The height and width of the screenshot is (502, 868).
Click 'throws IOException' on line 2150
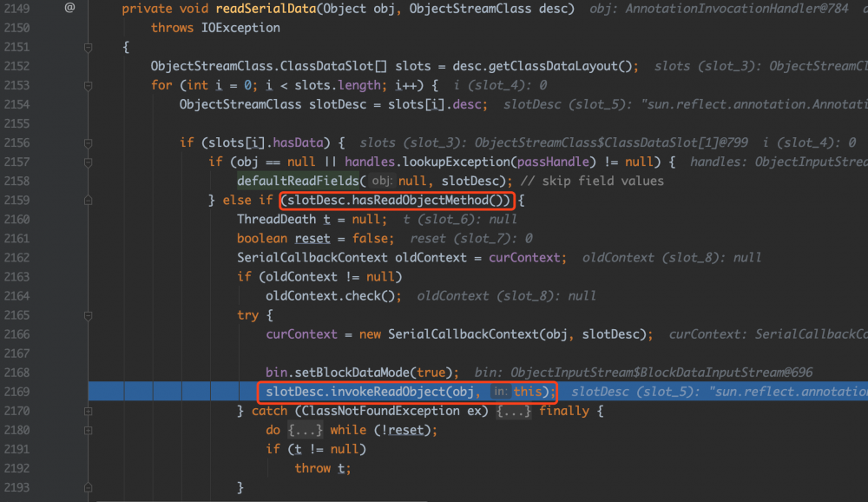pos(215,28)
